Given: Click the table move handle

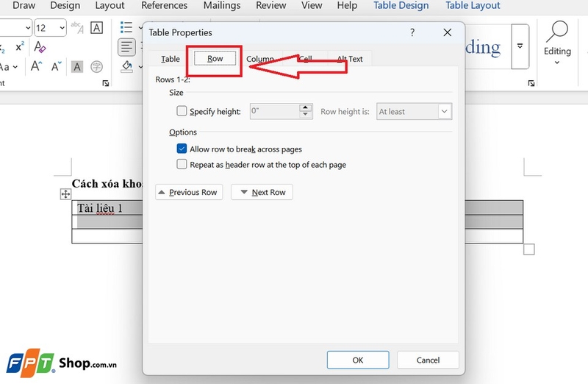Looking at the screenshot, I should (x=65, y=194).
